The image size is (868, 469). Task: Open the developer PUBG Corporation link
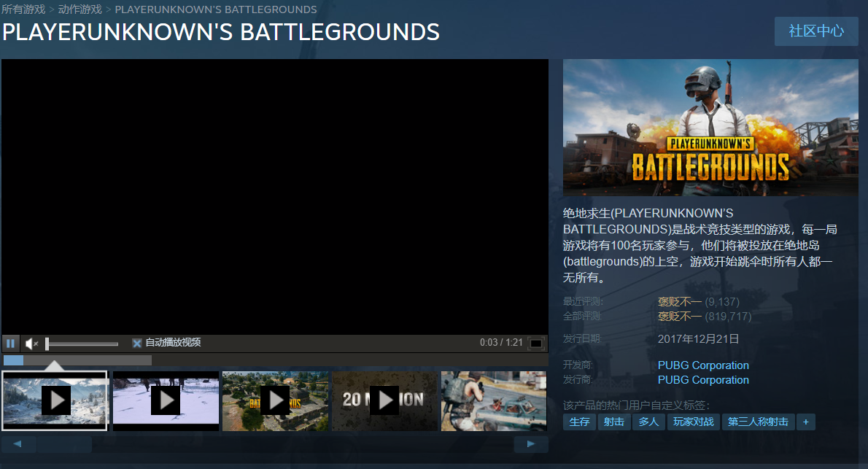point(703,365)
